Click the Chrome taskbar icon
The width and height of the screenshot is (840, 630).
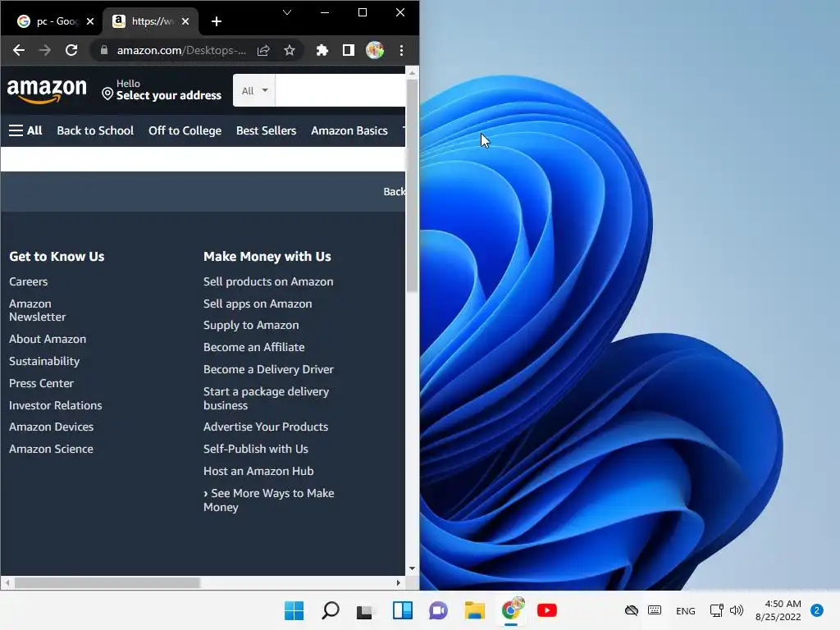coord(512,609)
